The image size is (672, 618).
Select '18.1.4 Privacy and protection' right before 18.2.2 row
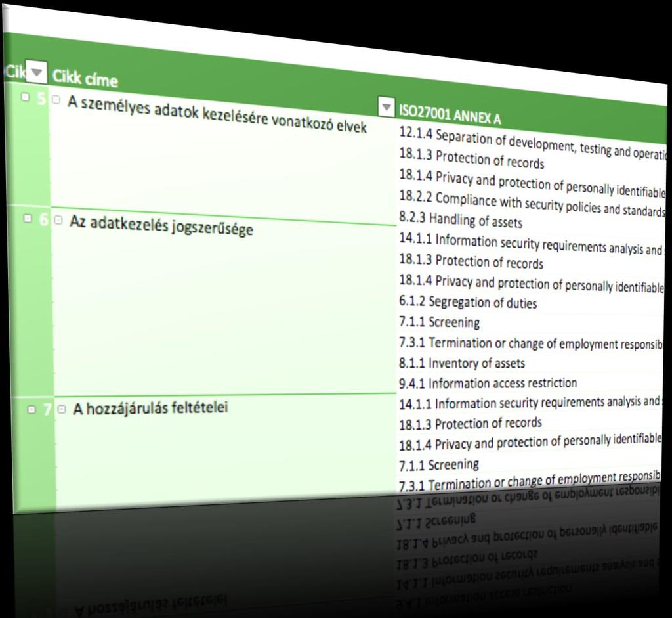(532, 183)
